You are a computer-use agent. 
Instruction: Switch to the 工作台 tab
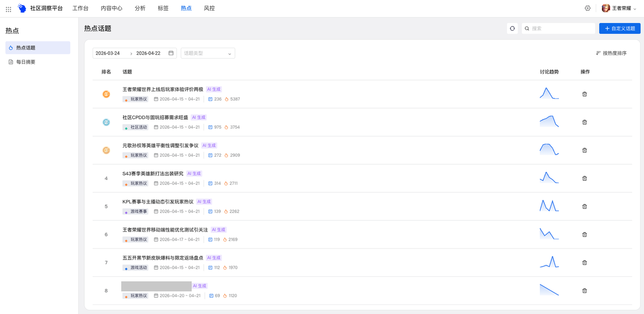click(x=80, y=8)
